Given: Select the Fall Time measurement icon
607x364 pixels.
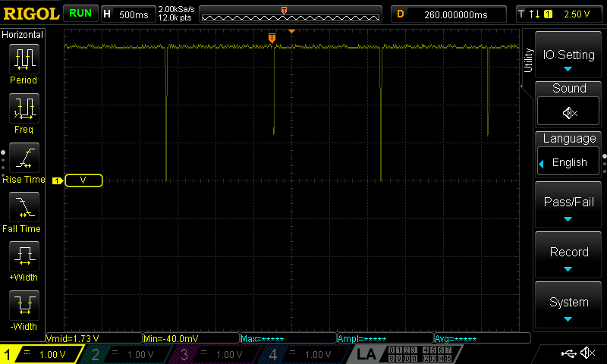Looking at the screenshot, I should (x=24, y=206).
